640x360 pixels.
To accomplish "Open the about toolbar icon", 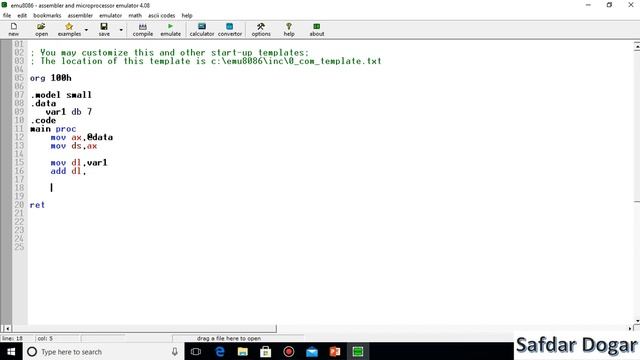I will click(317, 30).
